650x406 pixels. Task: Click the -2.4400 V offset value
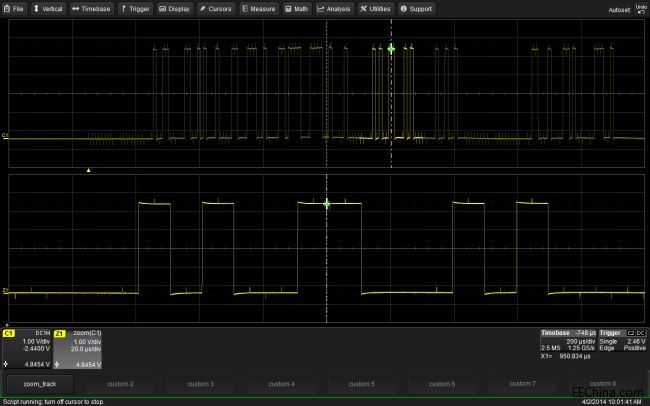(36, 348)
